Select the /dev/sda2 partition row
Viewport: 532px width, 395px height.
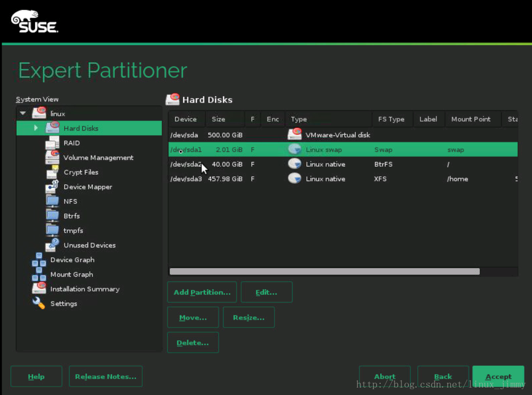pos(343,164)
